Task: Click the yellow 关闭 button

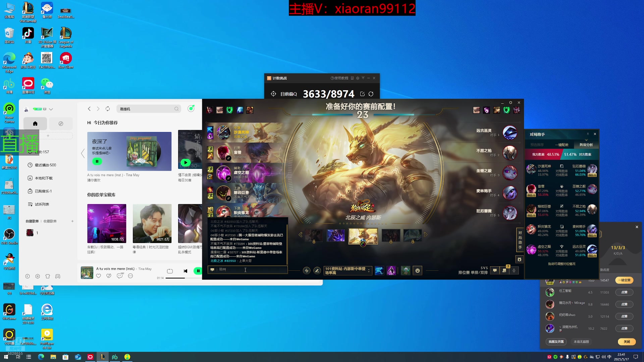Action: [627, 342]
